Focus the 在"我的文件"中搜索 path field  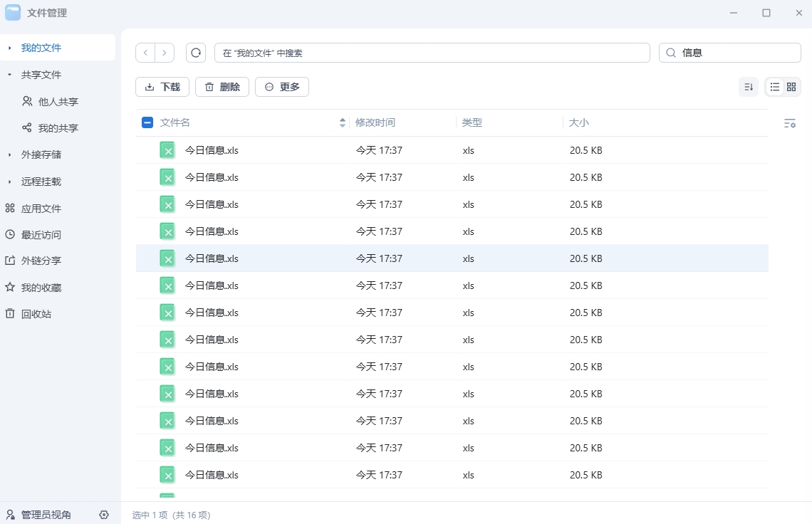click(432, 53)
